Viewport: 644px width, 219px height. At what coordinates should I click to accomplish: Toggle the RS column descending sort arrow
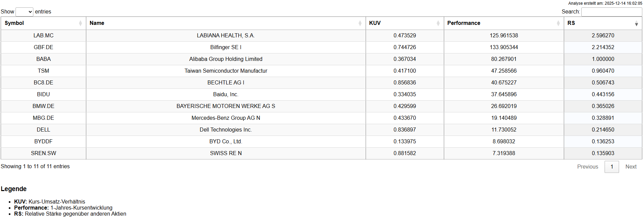tap(636, 24)
